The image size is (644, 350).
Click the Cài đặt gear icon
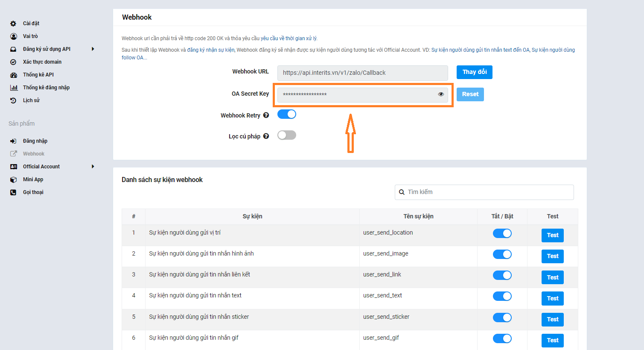(x=13, y=24)
